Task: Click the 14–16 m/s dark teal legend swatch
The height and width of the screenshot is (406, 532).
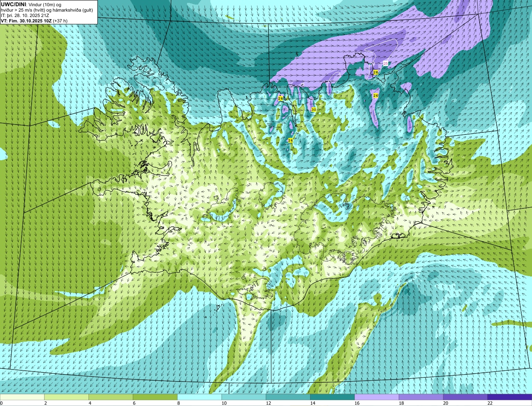Action: [332, 397]
